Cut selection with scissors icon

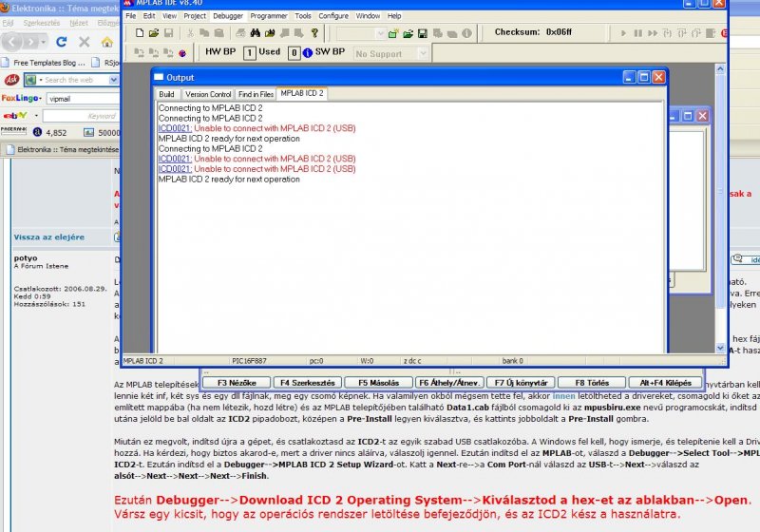click(191, 33)
